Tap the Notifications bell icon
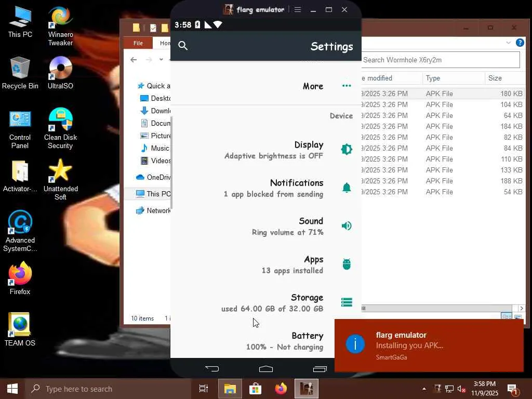 (x=347, y=188)
